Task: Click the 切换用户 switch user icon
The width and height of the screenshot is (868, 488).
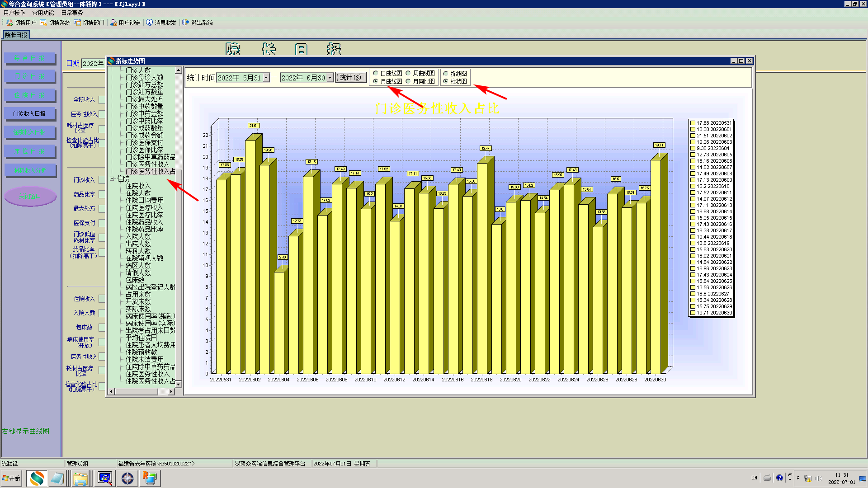Action: point(9,23)
